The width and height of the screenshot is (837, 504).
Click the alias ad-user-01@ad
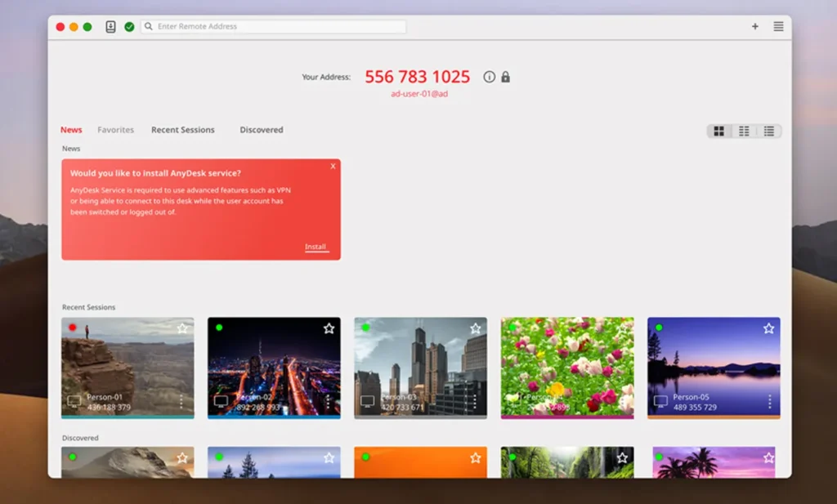[x=419, y=94]
